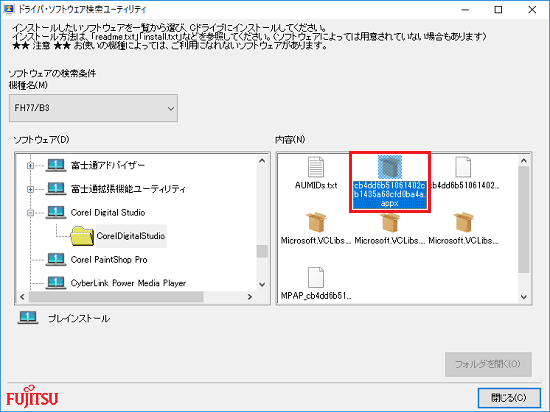Minimize the ドライバ・ソフトウェア検索ユーティリティ window
Screen dimensions: 550x412
[465, 10]
